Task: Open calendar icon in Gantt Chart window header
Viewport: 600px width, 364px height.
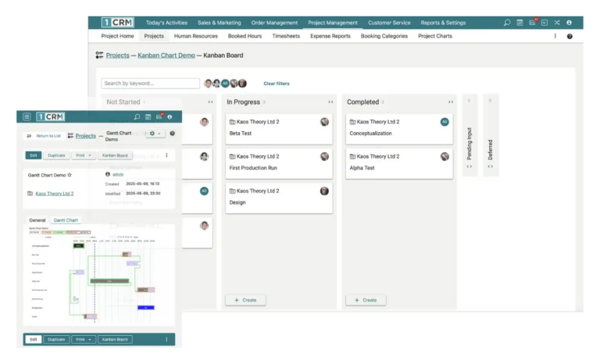Action: click(148, 116)
